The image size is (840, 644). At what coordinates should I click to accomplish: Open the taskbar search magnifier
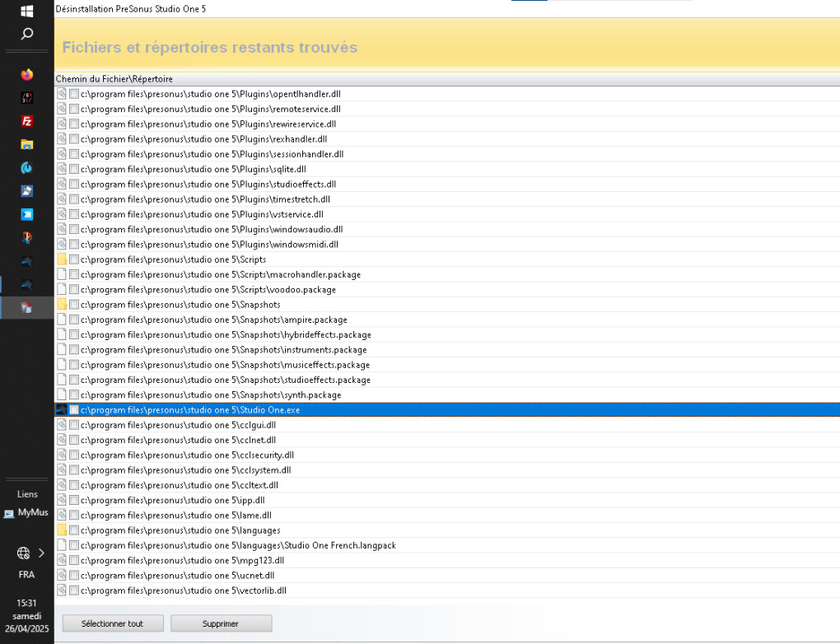click(27, 34)
